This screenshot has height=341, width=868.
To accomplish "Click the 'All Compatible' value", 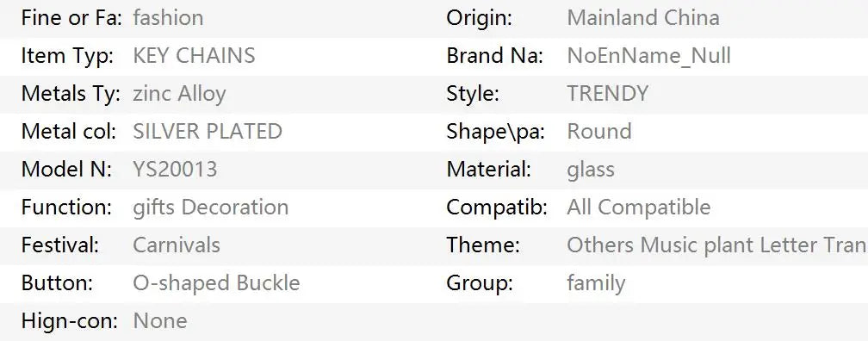I will coord(639,208).
